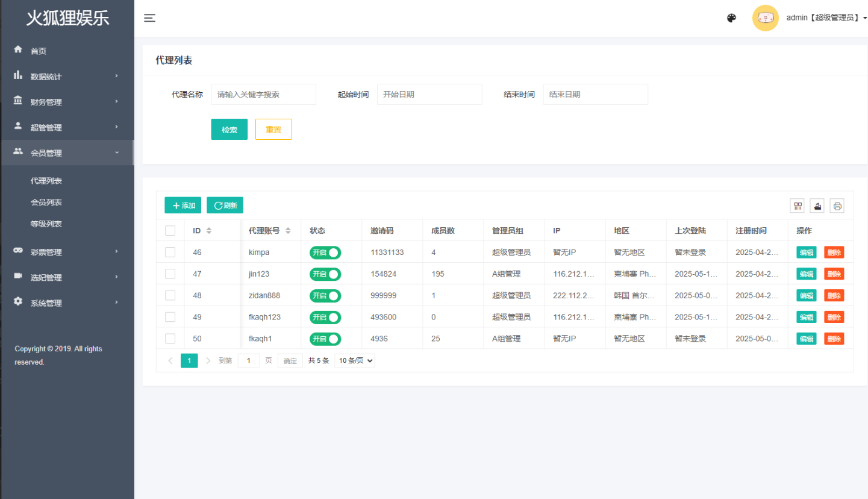Click the 选妃管理 camera icon
This screenshot has width=868, height=499.
pos(18,276)
